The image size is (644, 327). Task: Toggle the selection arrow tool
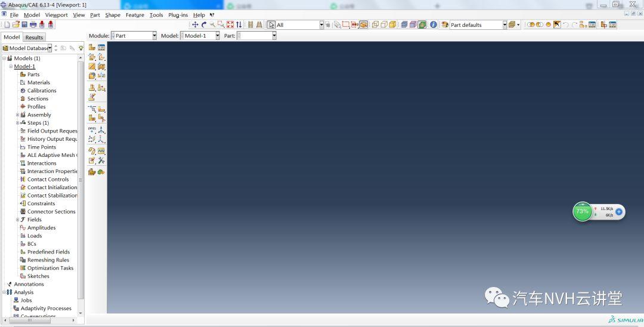271,24
